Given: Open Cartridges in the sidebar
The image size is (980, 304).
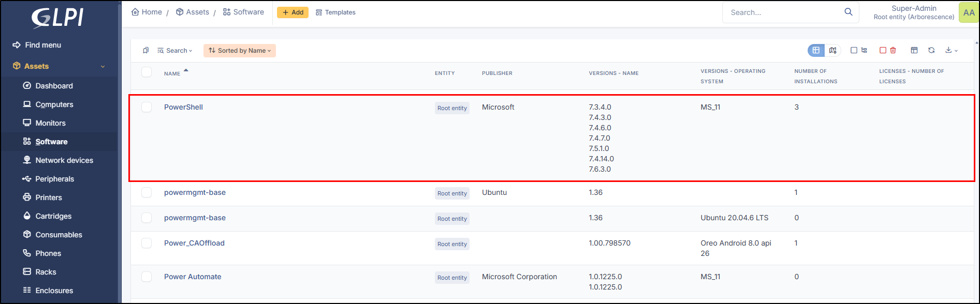Looking at the screenshot, I should click(48, 216).
